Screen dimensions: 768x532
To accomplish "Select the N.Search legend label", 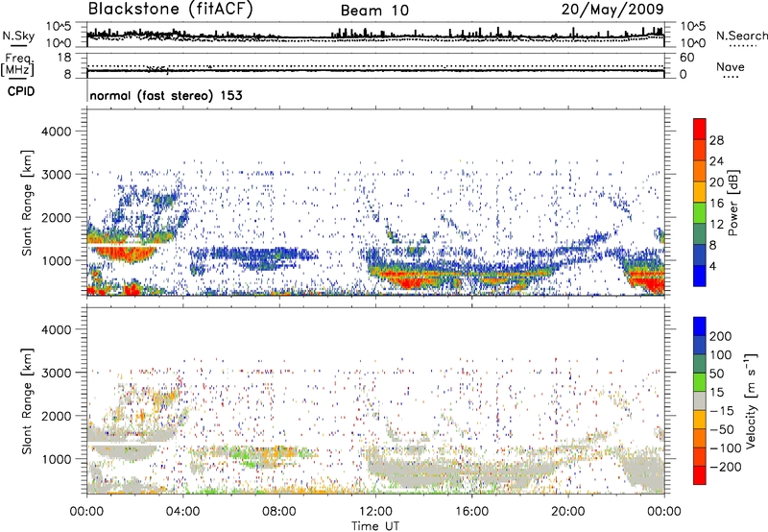I will [x=741, y=36].
